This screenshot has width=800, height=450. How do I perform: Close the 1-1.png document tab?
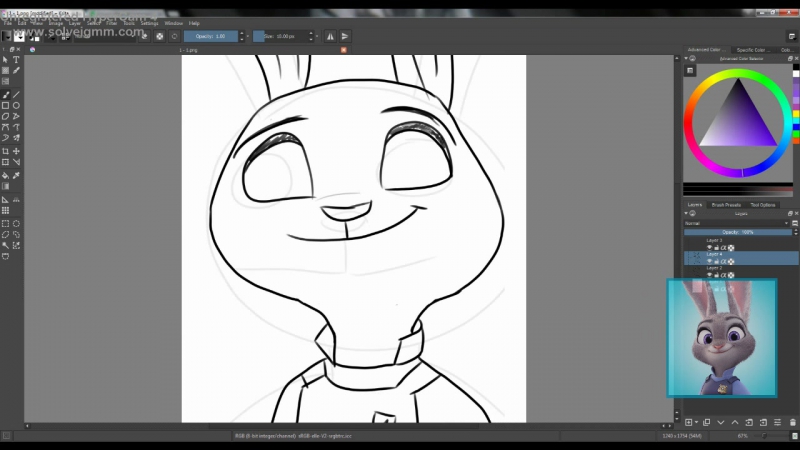point(343,50)
